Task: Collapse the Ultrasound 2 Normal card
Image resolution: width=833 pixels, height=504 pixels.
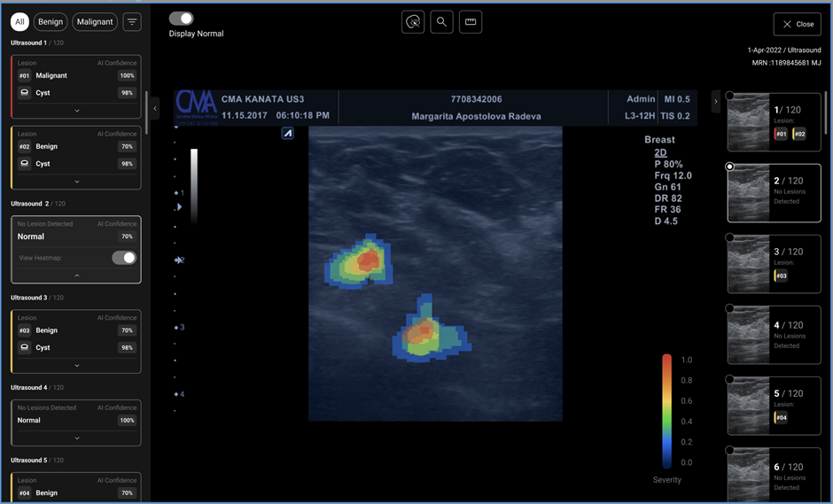Action: point(77,275)
